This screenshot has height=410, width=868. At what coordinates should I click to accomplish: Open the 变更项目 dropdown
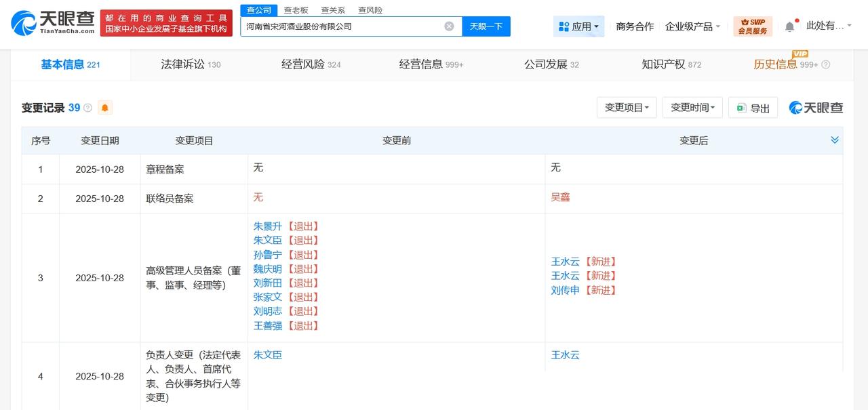coord(626,107)
